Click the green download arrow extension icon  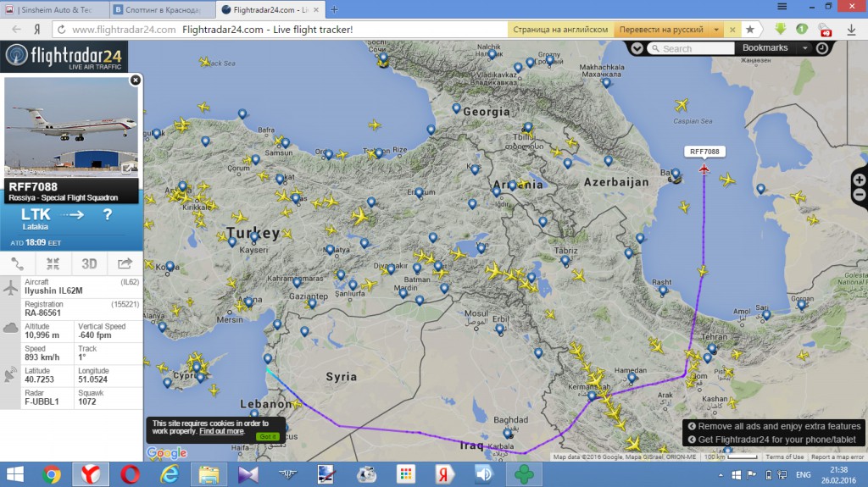coord(780,29)
